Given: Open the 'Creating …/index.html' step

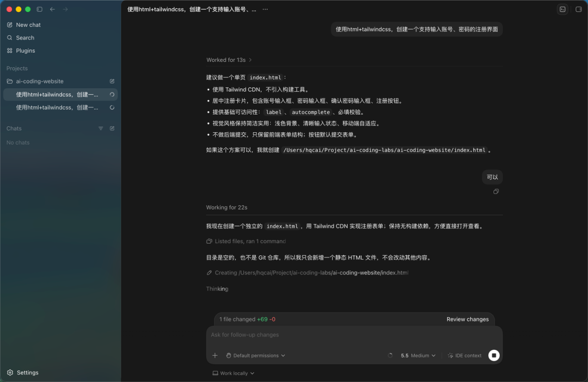Looking at the screenshot, I should pyautogui.click(x=307, y=273).
